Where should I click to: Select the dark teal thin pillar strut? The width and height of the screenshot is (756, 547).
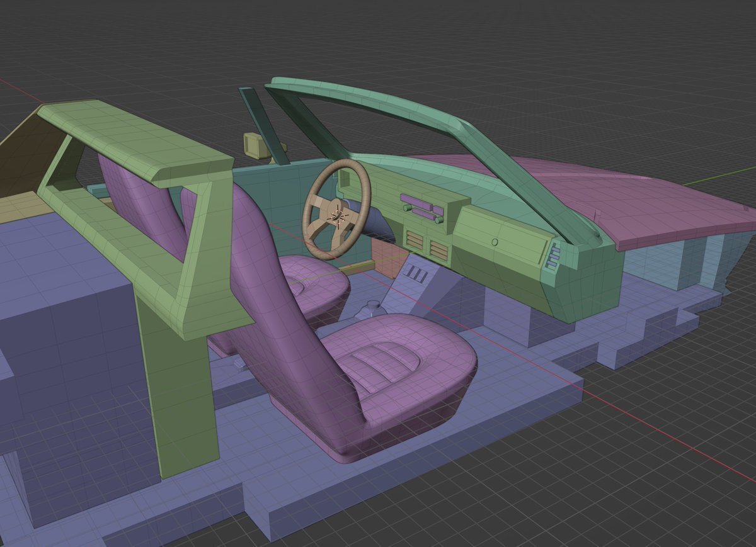tap(265, 126)
